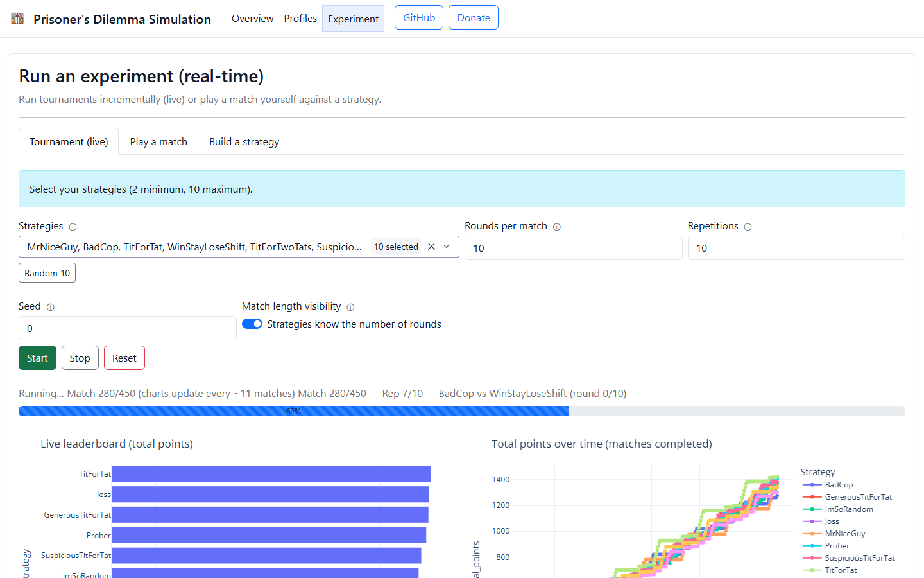Click info icon beside Rounds per match
The width and height of the screenshot is (924, 578).
point(557,227)
